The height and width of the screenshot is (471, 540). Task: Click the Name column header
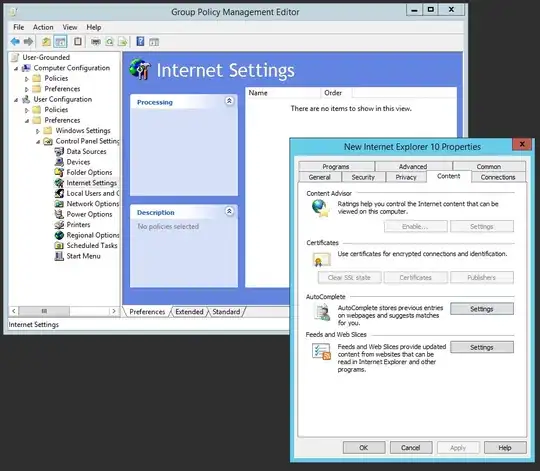click(283, 93)
